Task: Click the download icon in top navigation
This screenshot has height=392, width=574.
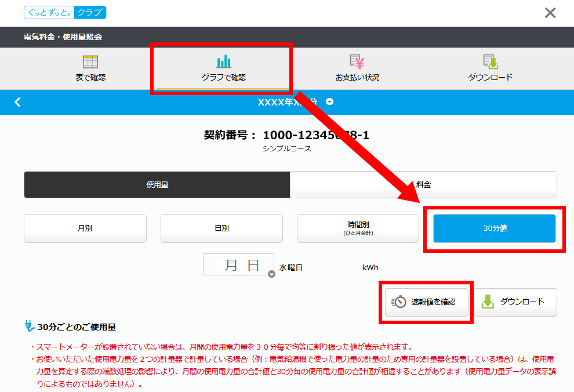Action: (x=491, y=62)
